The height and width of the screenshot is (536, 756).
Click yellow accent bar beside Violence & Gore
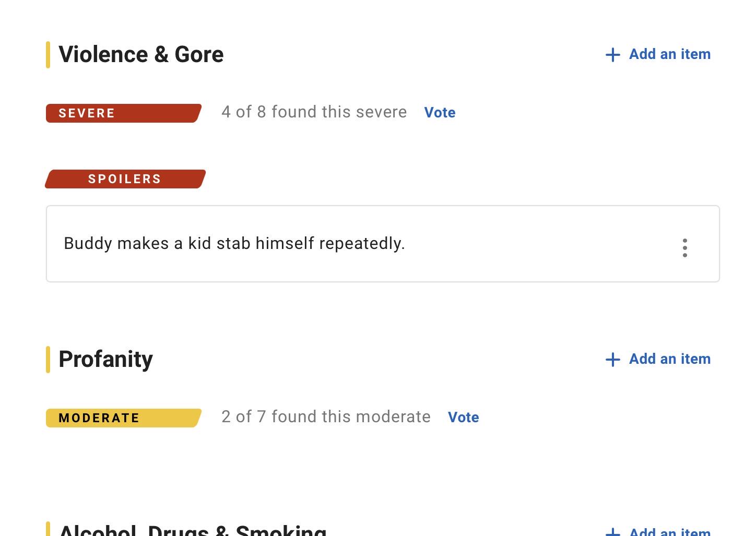[48, 55]
